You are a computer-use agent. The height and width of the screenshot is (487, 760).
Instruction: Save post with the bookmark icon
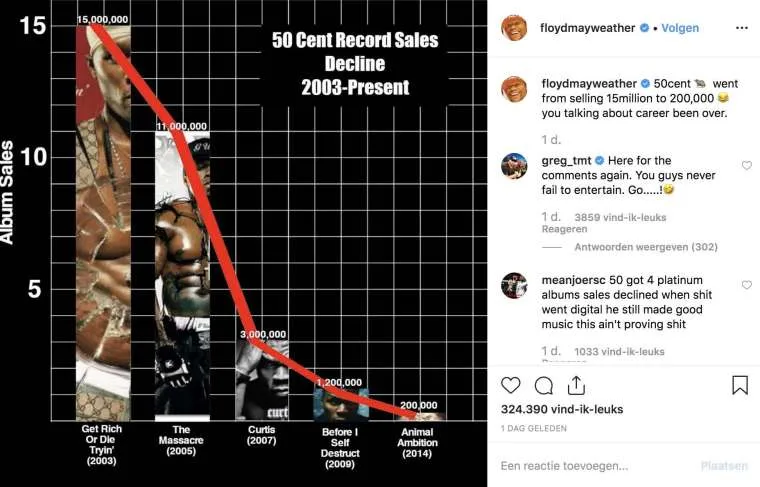click(x=740, y=385)
